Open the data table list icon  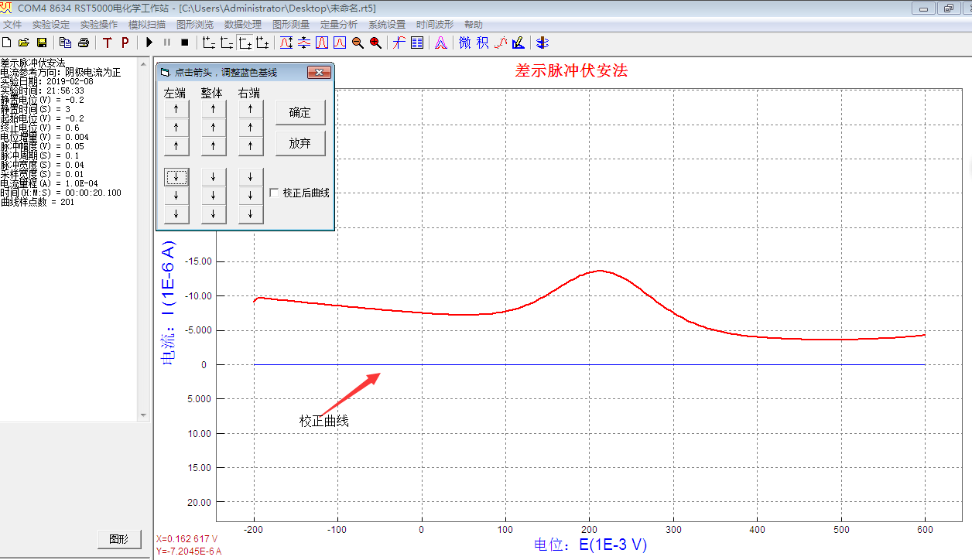pyautogui.click(x=417, y=43)
